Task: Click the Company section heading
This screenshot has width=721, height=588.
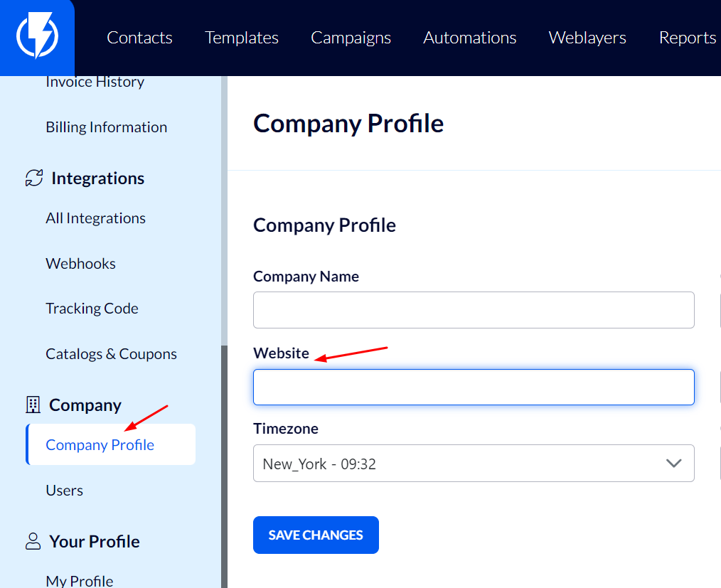Action: click(85, 405)
